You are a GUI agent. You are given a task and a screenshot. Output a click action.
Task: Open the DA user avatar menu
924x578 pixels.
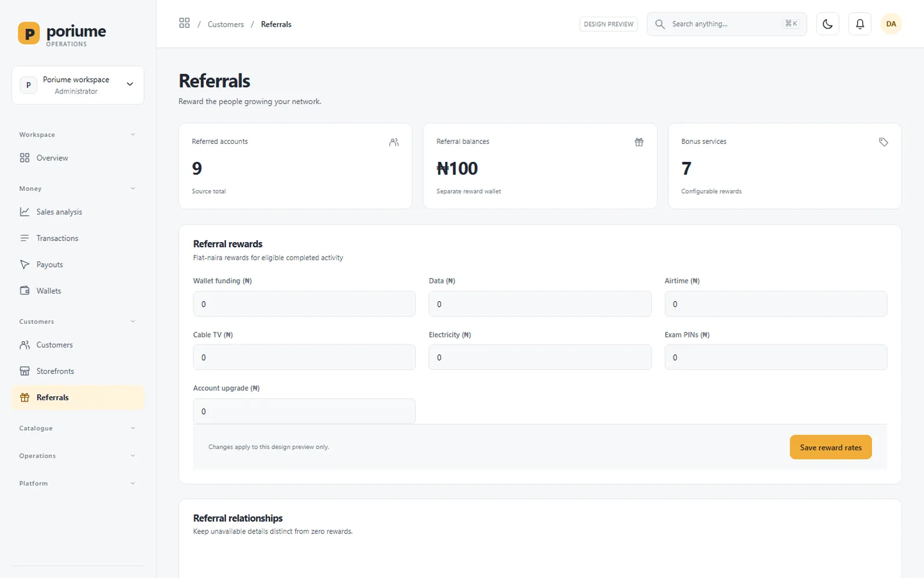[x=891, y=24]
